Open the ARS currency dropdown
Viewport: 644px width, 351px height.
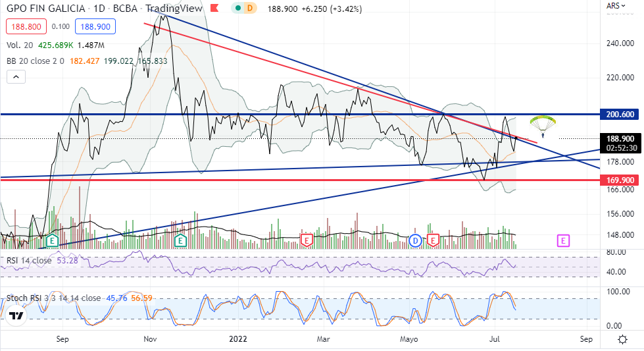(x=616, y=6)
